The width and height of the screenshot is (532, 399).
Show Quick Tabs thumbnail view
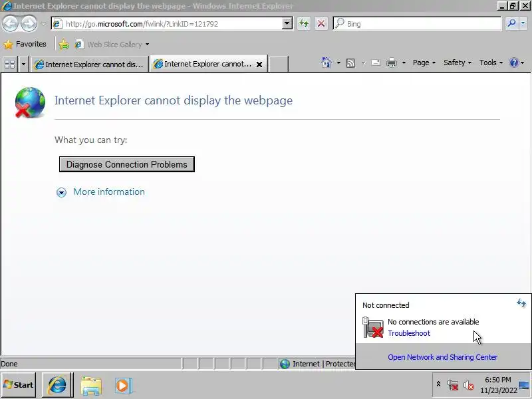tap(10, 64)
